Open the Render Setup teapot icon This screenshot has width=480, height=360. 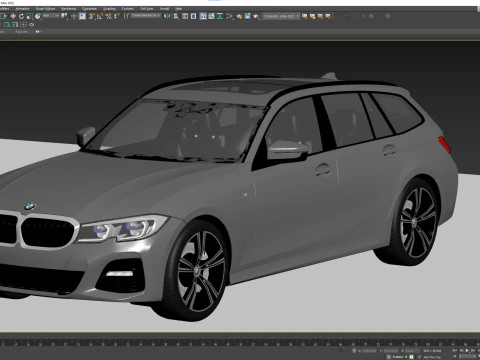(239, 16)
